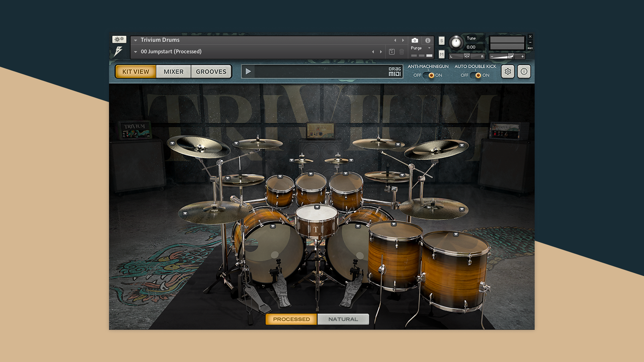644x362 pixels.
Task: Switch to the Grooves tab
Action: [x=211, y=72]
